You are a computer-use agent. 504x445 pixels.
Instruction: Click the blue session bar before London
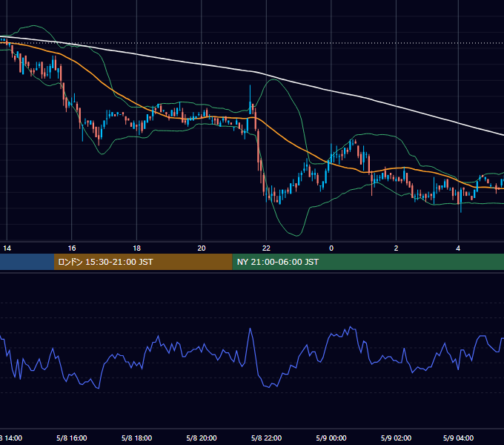(27, 262)
